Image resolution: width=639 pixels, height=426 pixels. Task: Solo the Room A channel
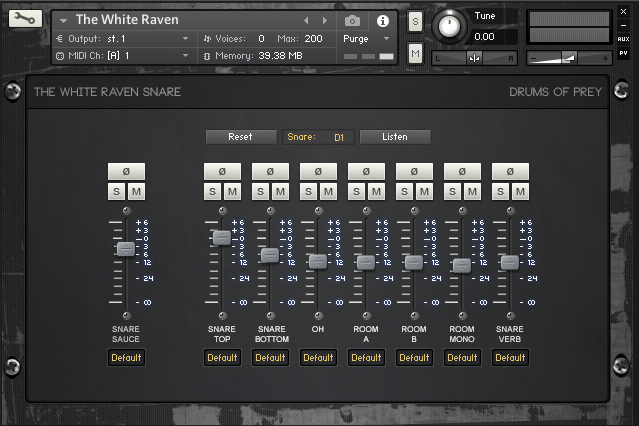(356, 191)
